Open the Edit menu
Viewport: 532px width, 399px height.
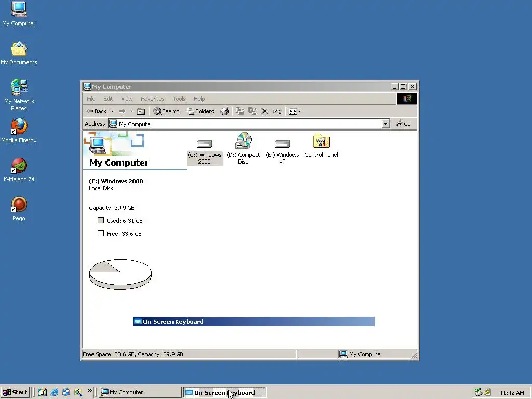click(x=108, y=99)
